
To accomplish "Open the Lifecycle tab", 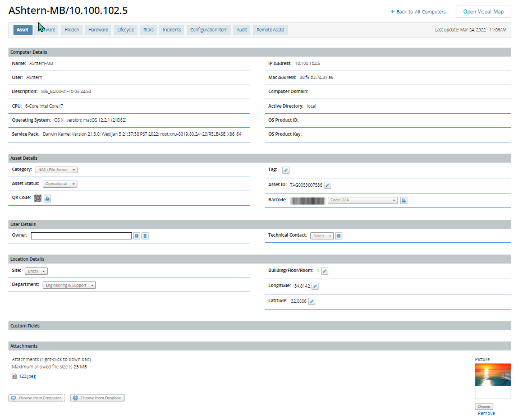I will click(126, 30).
